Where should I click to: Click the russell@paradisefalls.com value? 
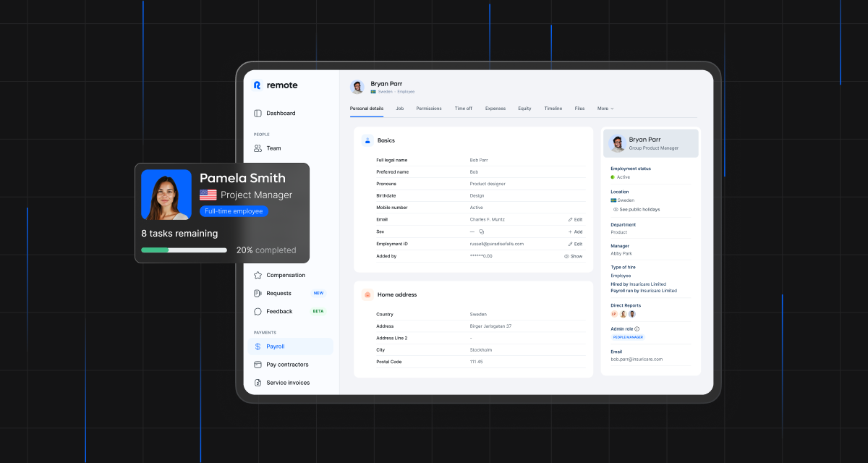(x=497, y=244)
